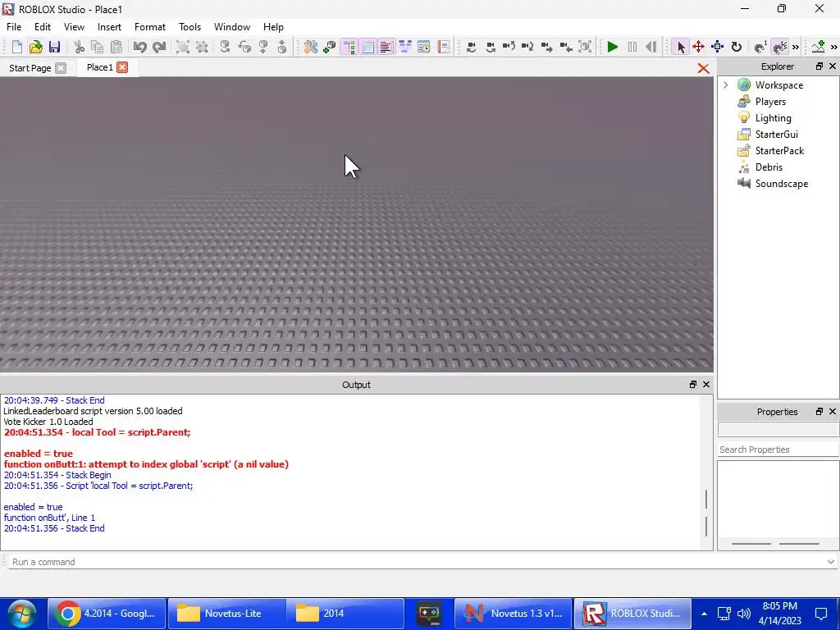Click the red X above viewport
The height and width of the screenshot is (630, 840).
point(703,69)
